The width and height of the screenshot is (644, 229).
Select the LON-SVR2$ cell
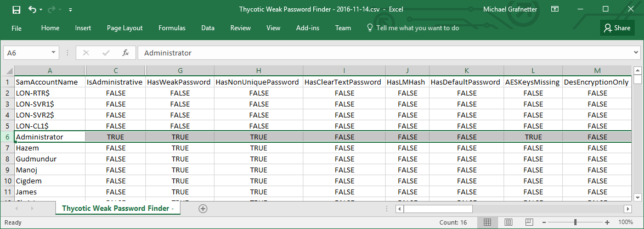[x=50, y=115]
